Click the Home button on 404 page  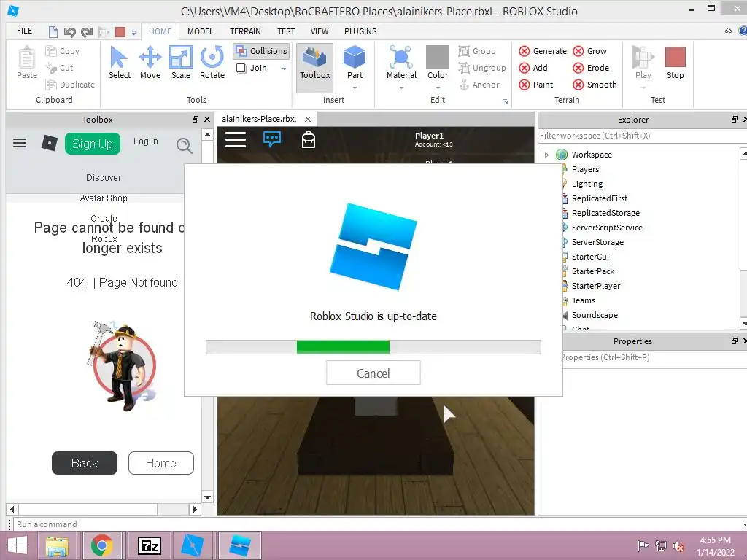pyautogui.click(x=161, y=463)
